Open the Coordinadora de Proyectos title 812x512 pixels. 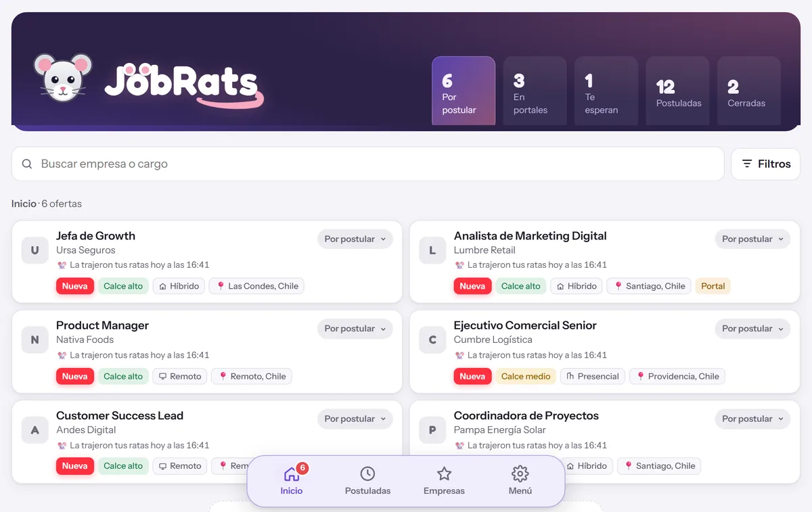pos(526,415)
